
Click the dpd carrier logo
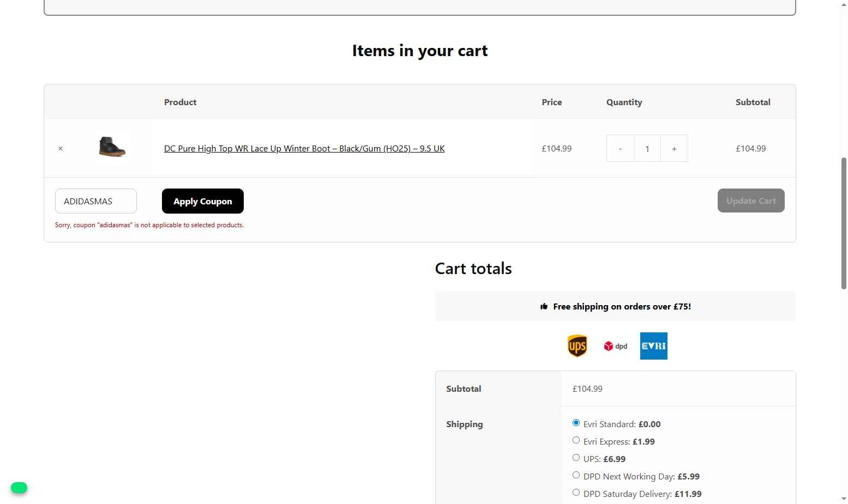pos(616,346)
